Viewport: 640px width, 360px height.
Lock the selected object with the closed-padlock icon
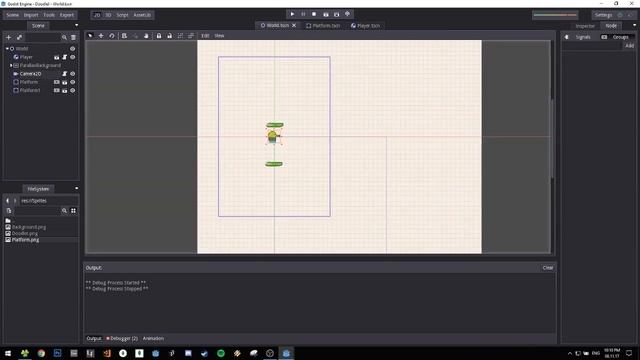click(159, 36)
